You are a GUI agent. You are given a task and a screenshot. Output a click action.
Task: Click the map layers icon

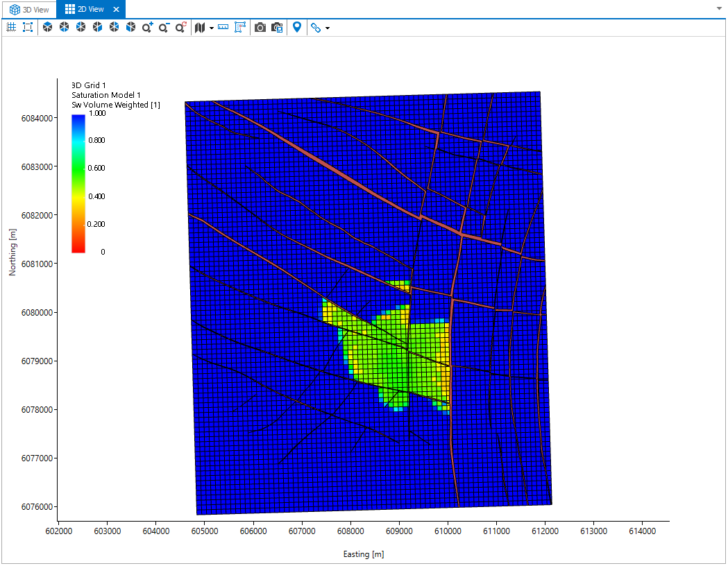click(x=201, y=27)
